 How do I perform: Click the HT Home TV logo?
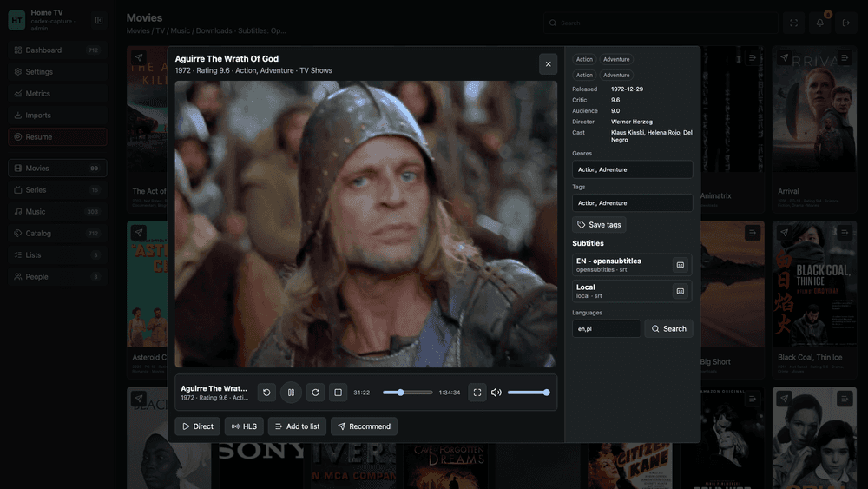[16, 21]
